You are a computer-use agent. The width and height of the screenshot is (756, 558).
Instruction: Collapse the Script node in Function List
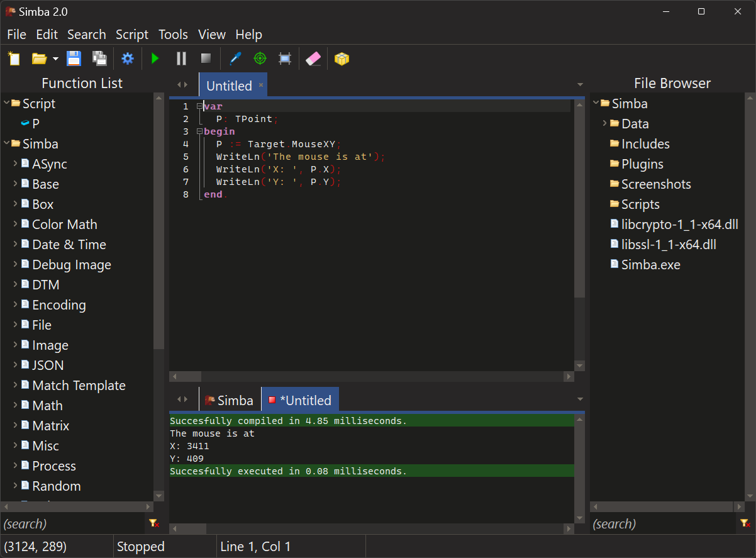(6, 103)
